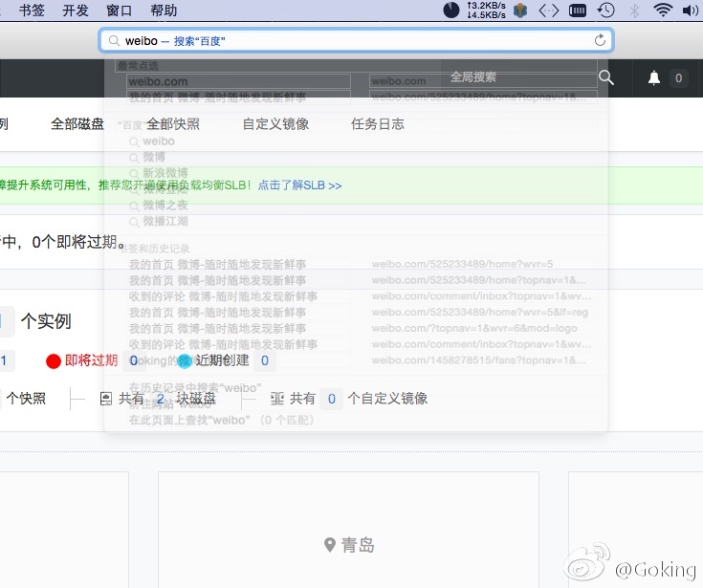Open the Wi-Fi status menu
This screenshot has height=588, width=703.
(x=663, y=10)
